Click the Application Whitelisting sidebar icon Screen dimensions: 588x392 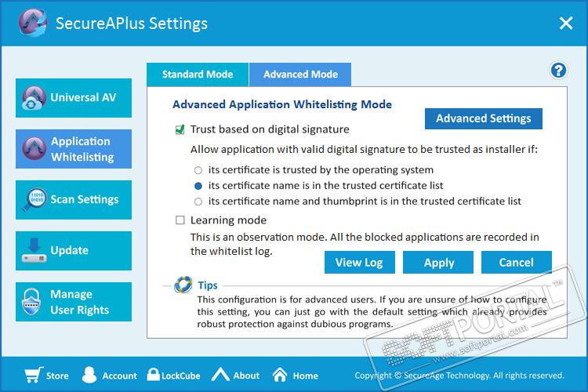34,148
